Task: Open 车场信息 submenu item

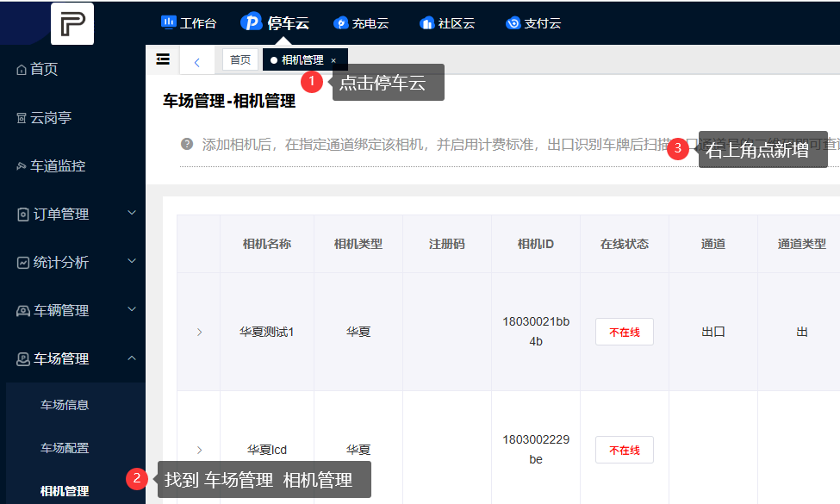Action: (65, 405)
